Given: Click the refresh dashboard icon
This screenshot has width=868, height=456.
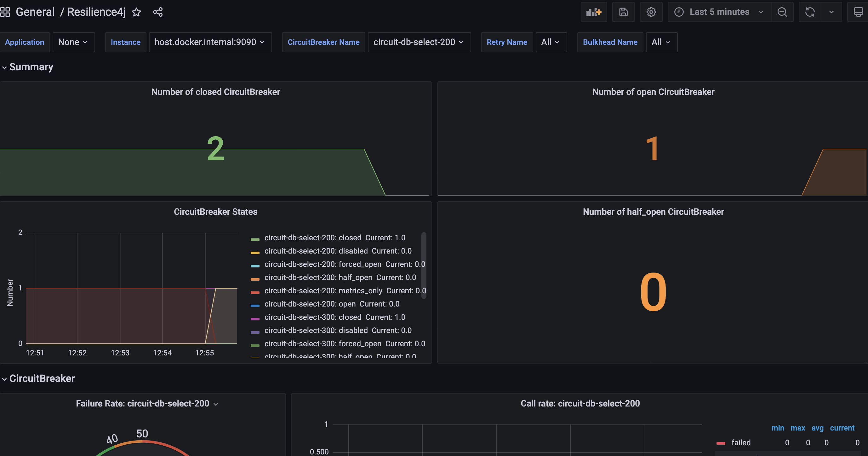Looking at the screenshot, I should point(810,12).
